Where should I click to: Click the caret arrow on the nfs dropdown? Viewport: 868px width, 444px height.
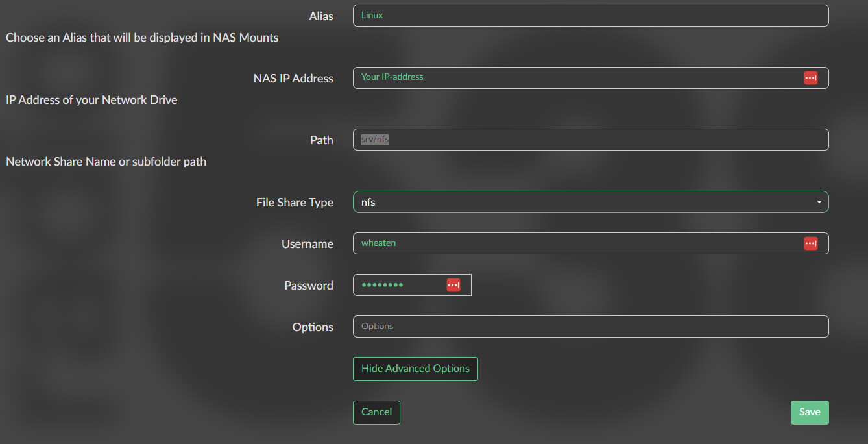pyautogui.click(x=819, y=202)
